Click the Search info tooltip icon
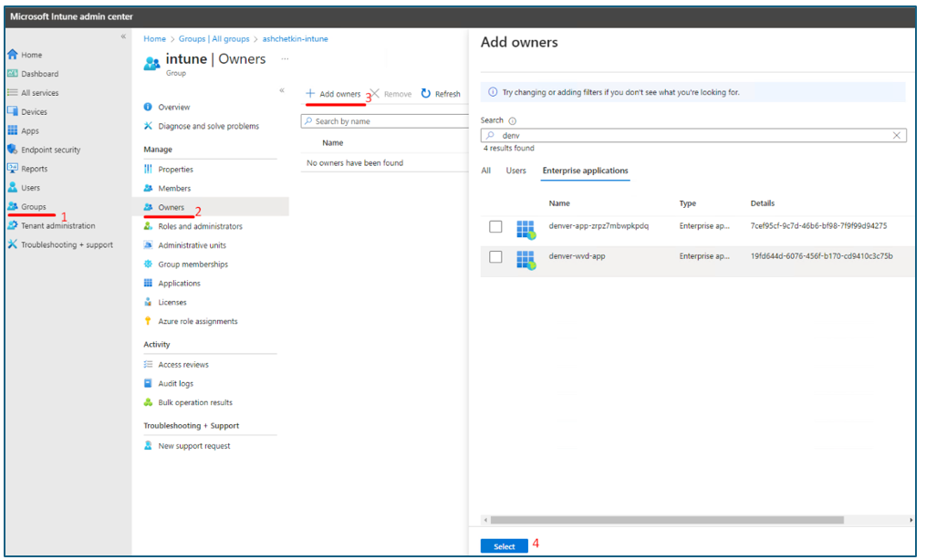Screen dimensions: 926x560 tap(512, 121)
